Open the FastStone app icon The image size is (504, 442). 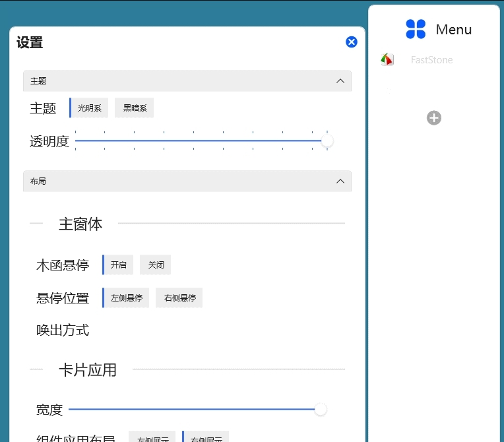point(387,59)
